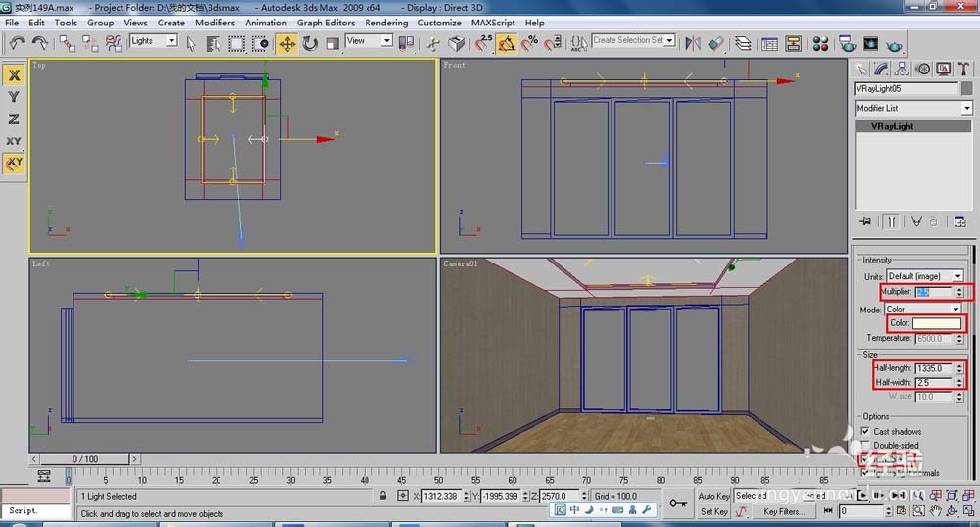This screenshot has width=980, height=527.
Task: Click the Half-width value field
Action: click(x=934, y=382)
